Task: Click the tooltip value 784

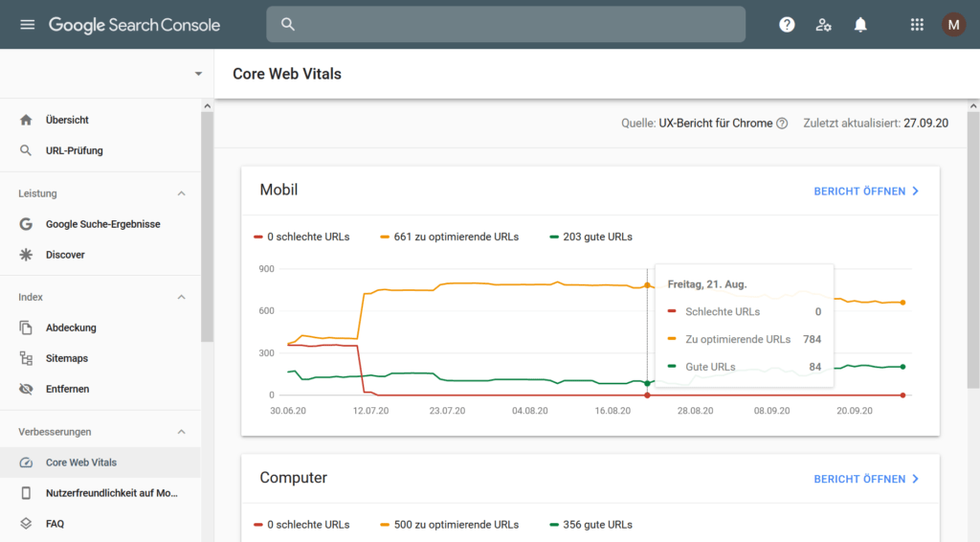Action: (812, 339)
